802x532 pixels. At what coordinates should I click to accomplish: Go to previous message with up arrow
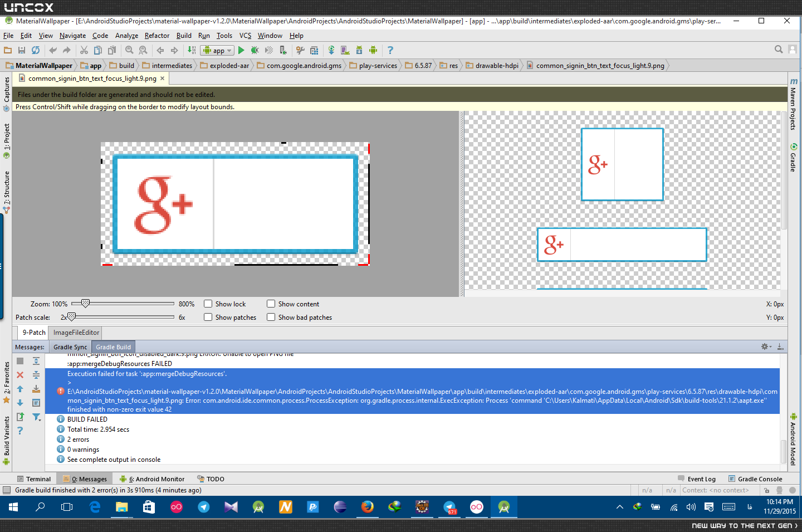20,389
